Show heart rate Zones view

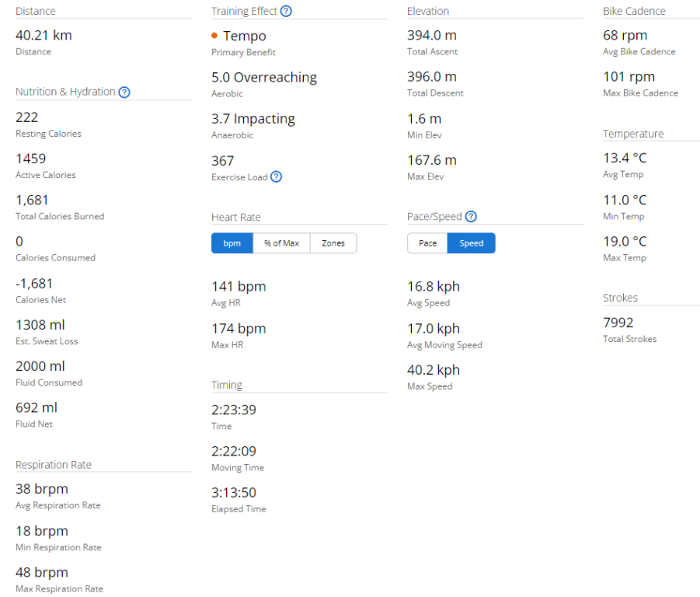[x=333, y=243]
